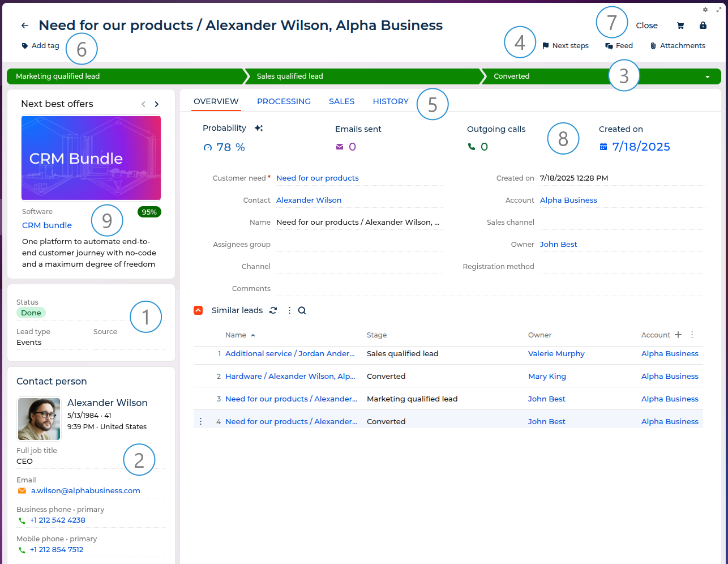
Task: Collapse the Similar leads section
Action: tap(198, 310)
